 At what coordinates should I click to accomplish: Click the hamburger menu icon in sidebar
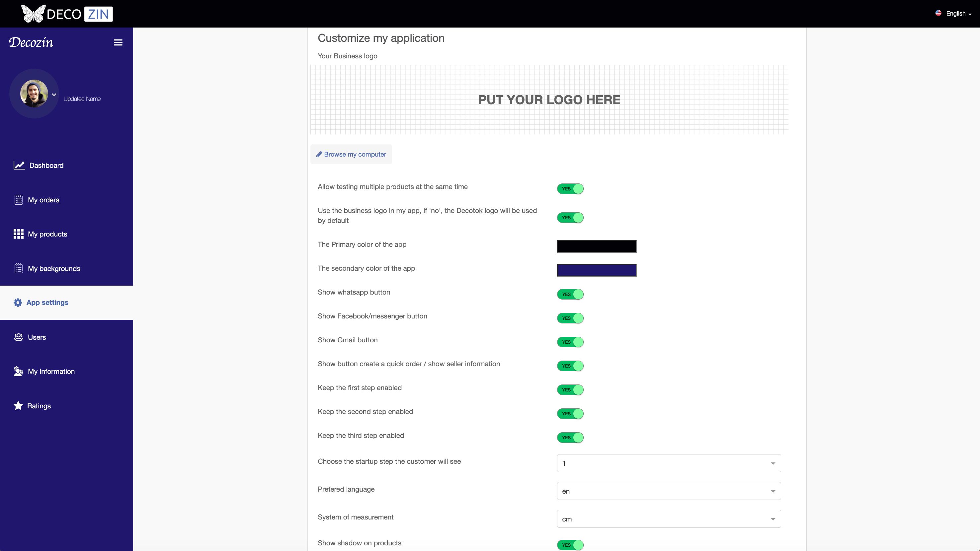pyautogui.click(x=118, y=42)
